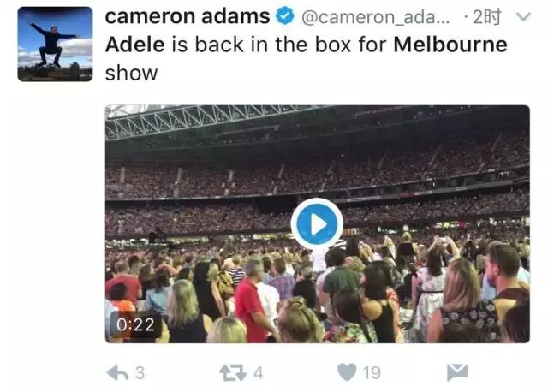This screenshot has width=548, height=392.
Task: Click the @cameron_ada... handle
Action: point(376,17)
